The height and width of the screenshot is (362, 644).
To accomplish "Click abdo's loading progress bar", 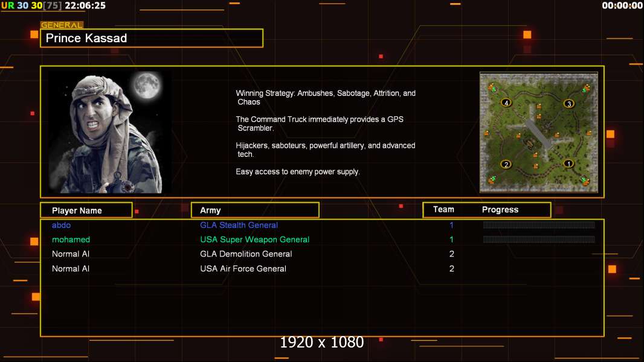I will 539,224.
